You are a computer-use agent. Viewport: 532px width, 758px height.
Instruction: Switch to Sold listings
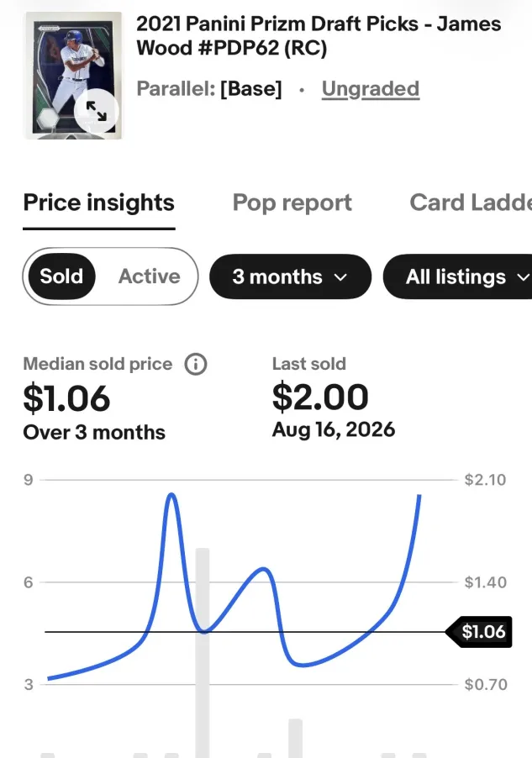(x=61, y=276)
